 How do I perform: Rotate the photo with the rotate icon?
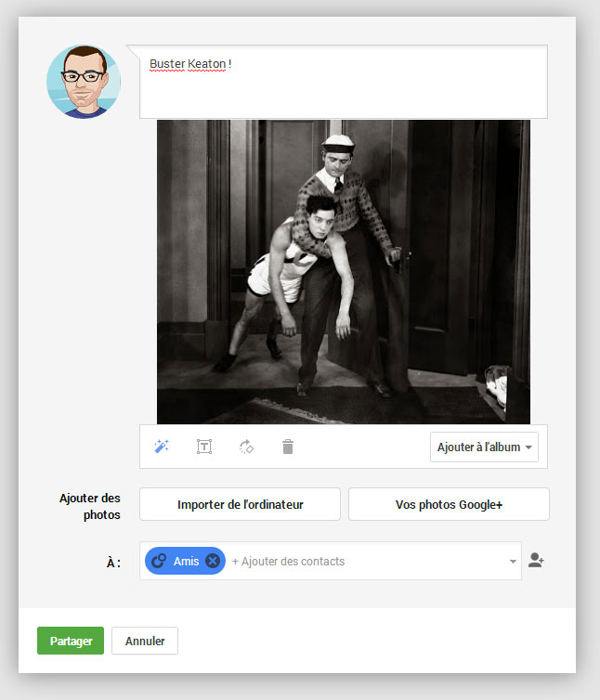(x=246, y=447)
